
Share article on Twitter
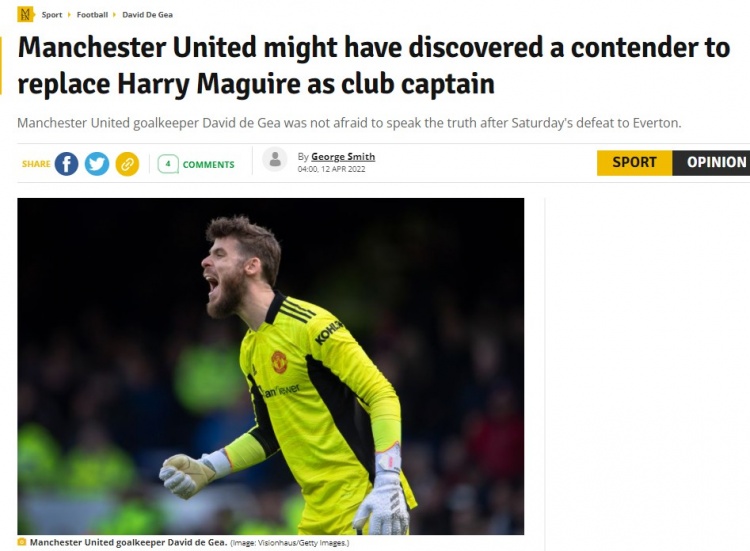point(97,164)
